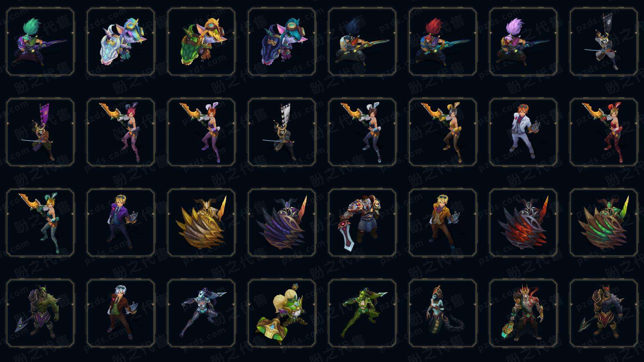Select bunny Riven with blonde hair and teal stockings
644x362 pixels.
40,223
